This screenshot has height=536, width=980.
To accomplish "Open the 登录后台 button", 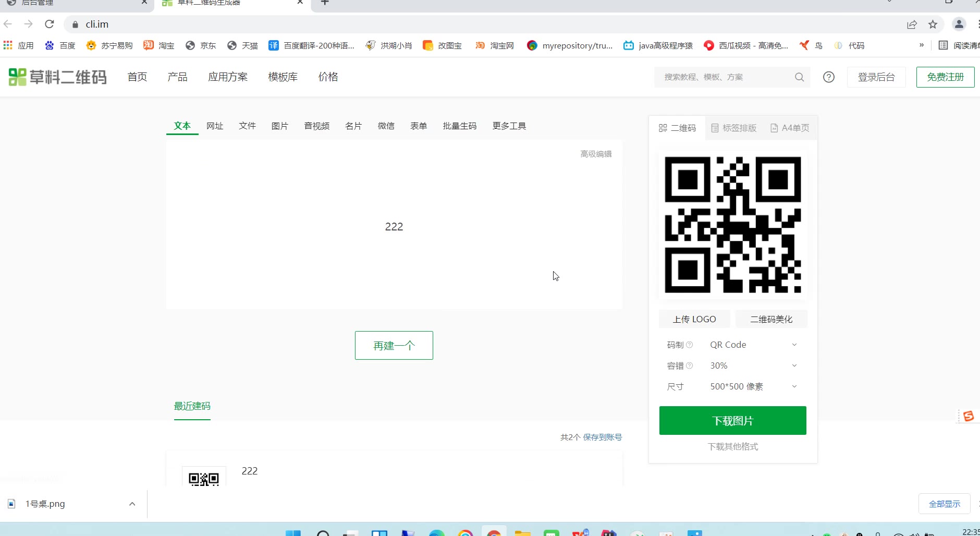I will pyautogui.click(x=876, y=77).
